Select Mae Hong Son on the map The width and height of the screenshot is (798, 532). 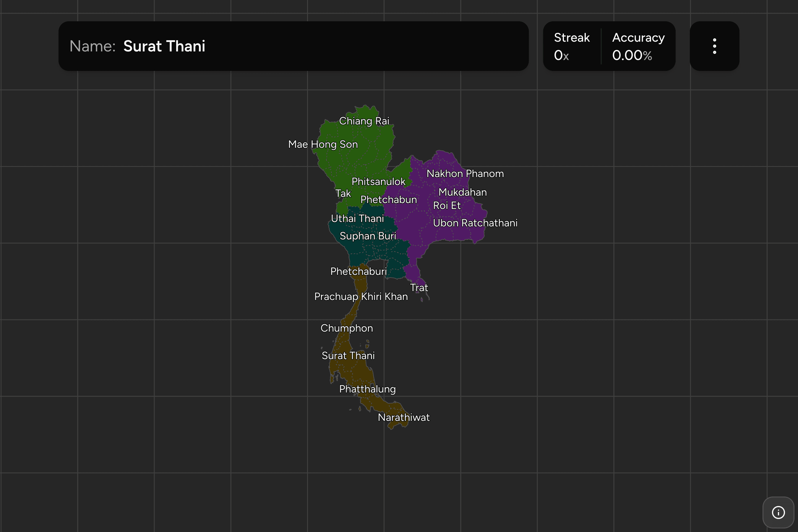[x=323, y=144]
